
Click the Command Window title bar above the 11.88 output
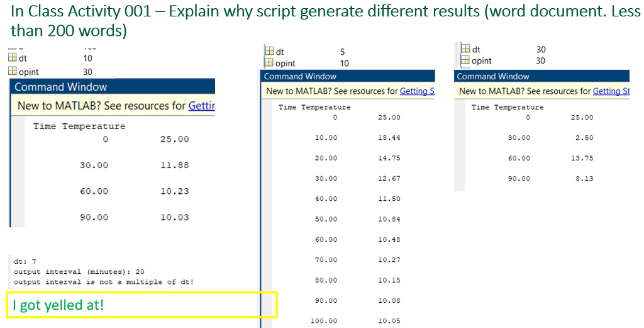(x=113, y=87)
